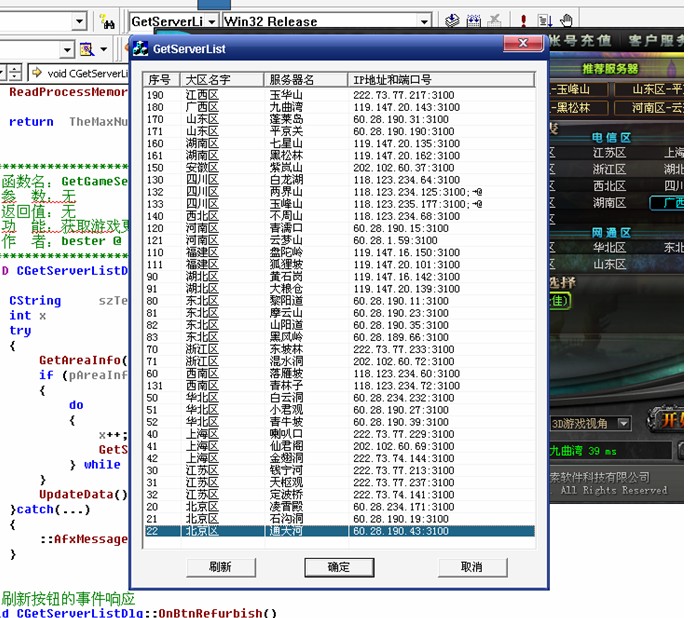Sort by the 服务器名 column header
The height and width of the screenshot is (618, 688).
pos(305,79)
